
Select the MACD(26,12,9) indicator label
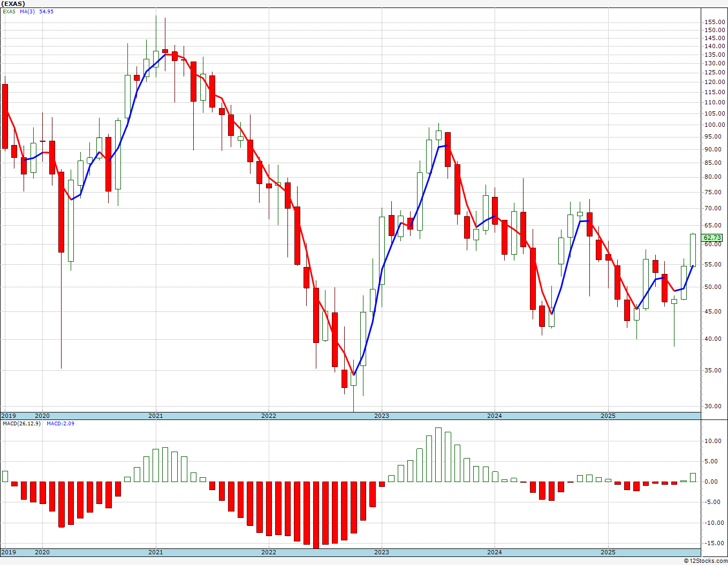point(21,424)
